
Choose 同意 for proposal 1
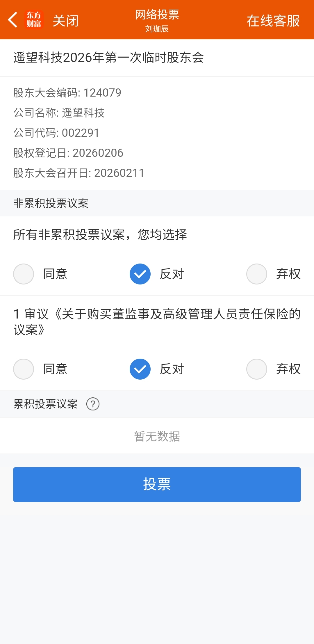coord(24,369)
